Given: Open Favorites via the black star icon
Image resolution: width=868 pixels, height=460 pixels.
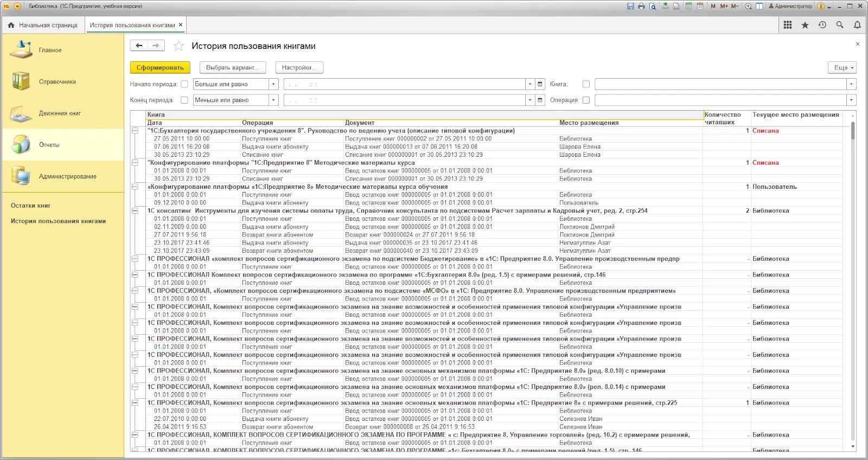Looking at the screenshot, I should (805, 25).
